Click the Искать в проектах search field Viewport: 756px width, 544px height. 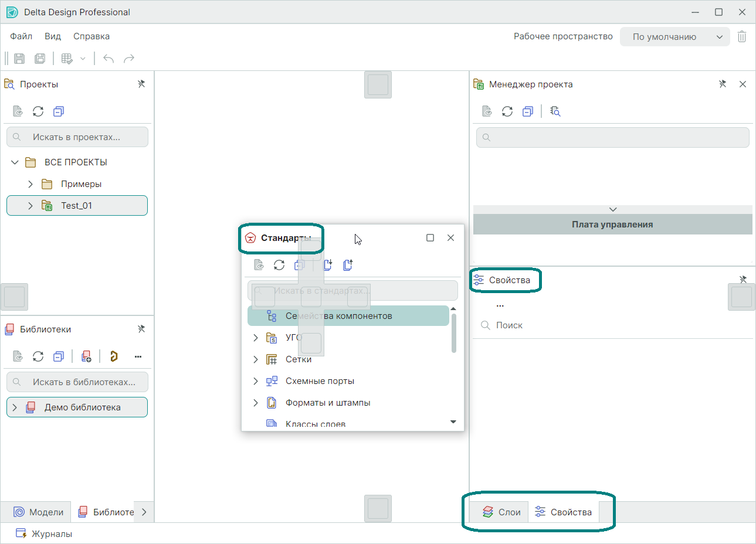82,137
